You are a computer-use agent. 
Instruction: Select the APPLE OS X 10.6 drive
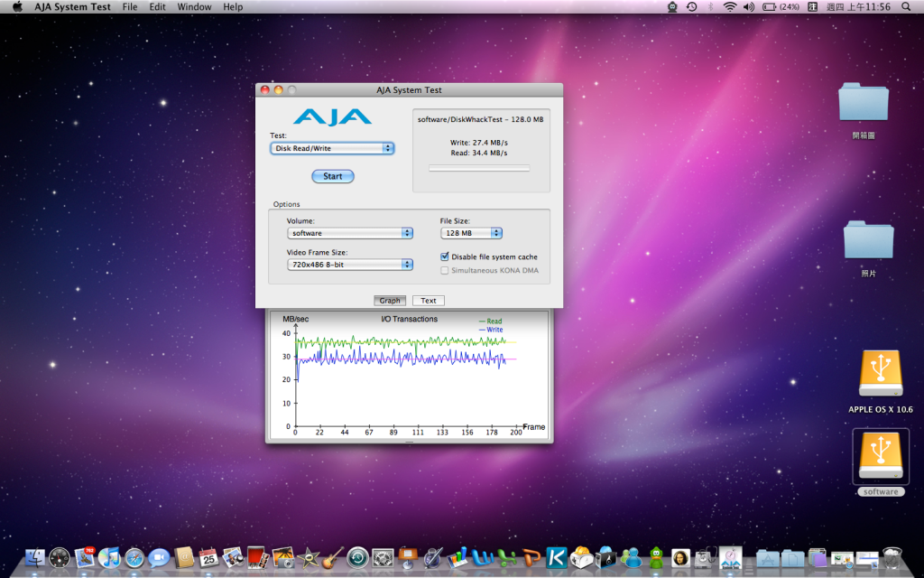(881, 374)
